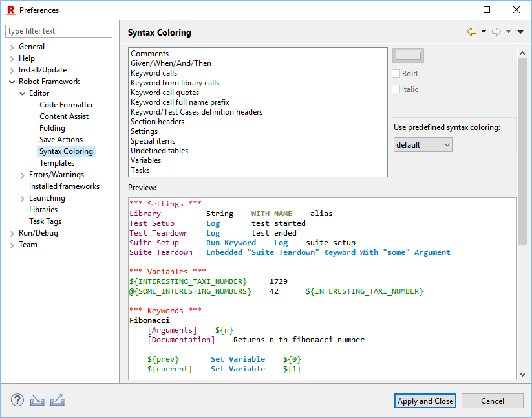Click the import preferences icon
The width and height of the screenshot is (532, 418).
point(37,401)
